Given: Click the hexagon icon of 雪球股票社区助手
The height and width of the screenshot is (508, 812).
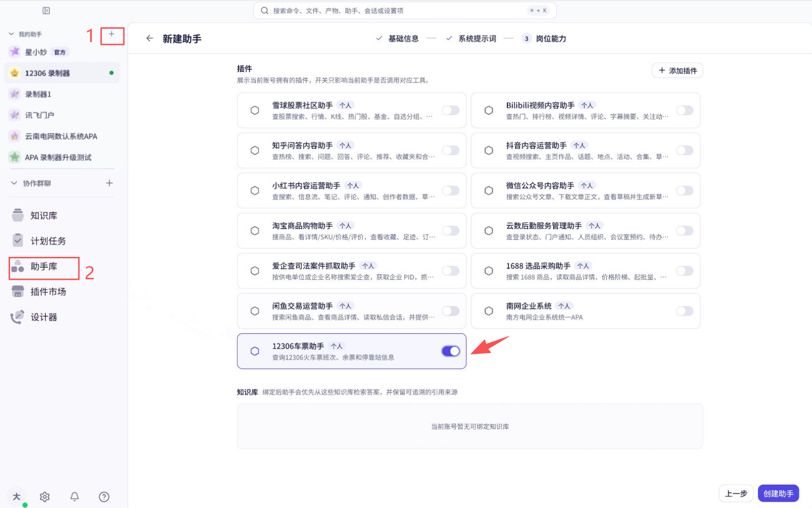Looking at the screenshot, I should pyautogui.click(x=255, y=110).
